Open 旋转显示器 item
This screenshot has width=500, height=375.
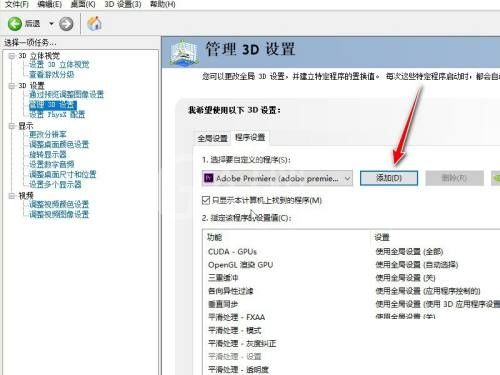point(48,155)
